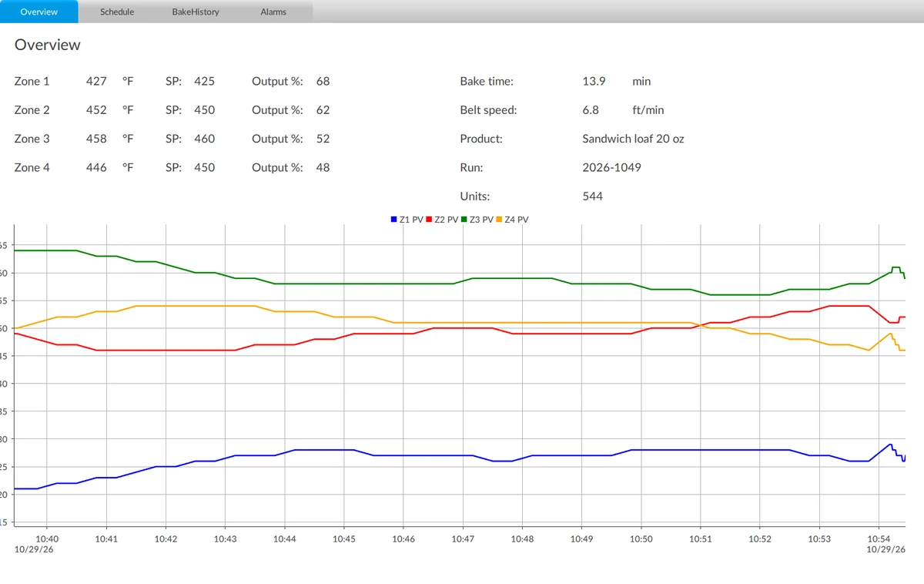This screenshot has width=924, height=584.
Task: Click the Product label
Action: coord(481,139)
